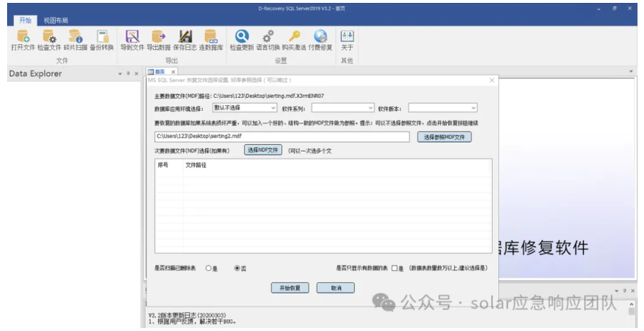The image size is (644, 331).
Task: Click the 连数据库 (Connect Database) icon
Action: [211, 39]
